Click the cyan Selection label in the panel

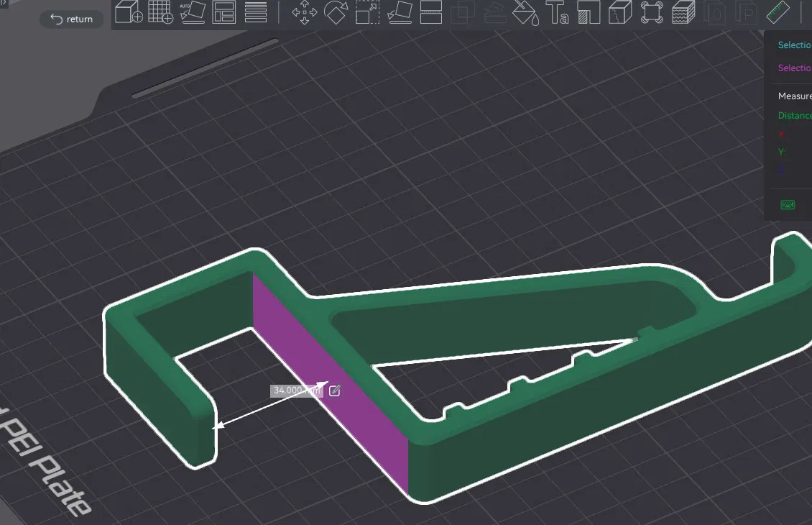tap(794, 45)
